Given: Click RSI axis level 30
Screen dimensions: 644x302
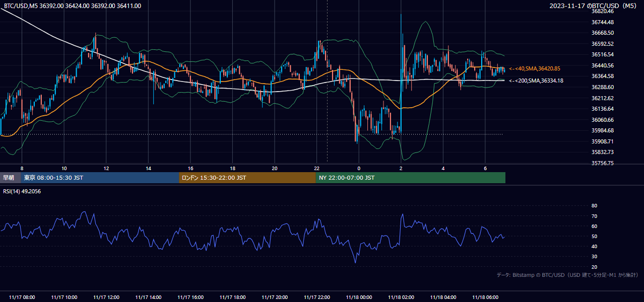Looking at the screenshot, I should point(594,257).
